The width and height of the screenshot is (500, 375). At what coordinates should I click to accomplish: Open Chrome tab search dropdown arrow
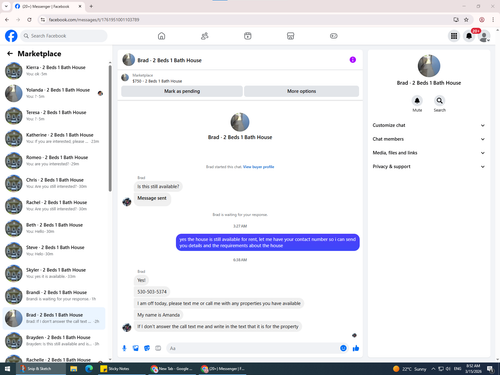[6, 6]
